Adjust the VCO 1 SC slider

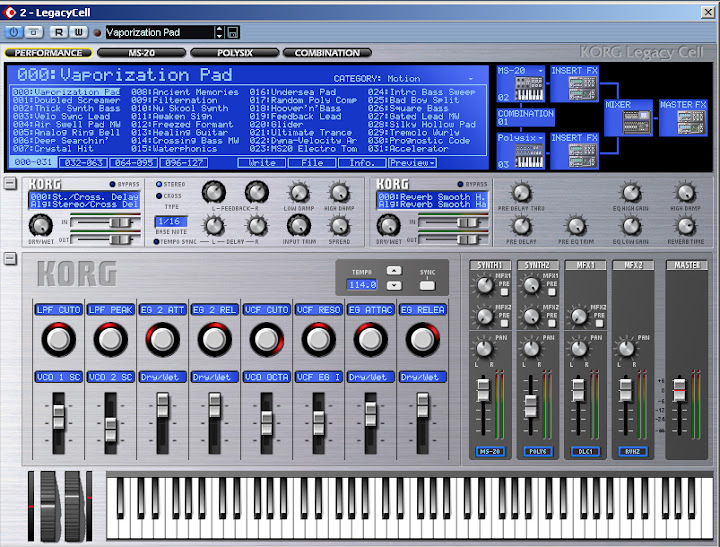(x=58, y=417)
